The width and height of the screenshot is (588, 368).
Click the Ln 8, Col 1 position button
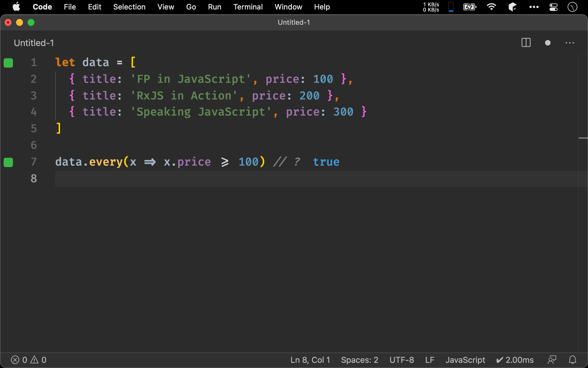click(310, 360)
